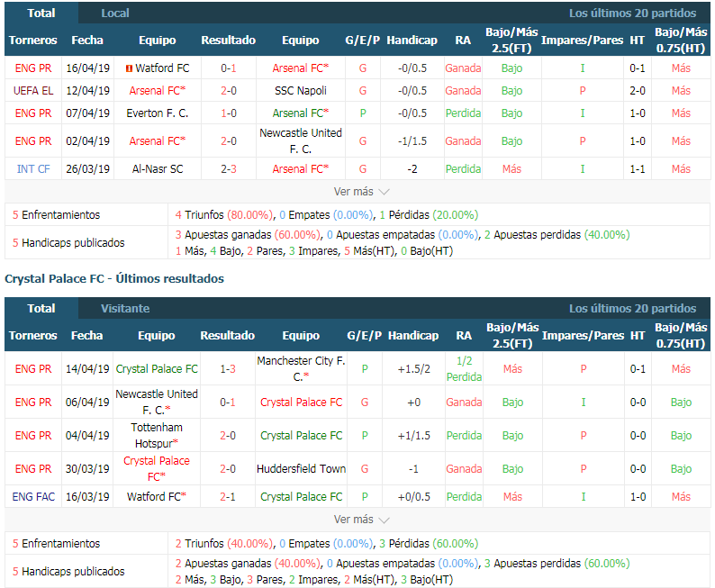The height and width of the screenshot is (588, 715).
Task: Click Arsenal FC* home team dated 12/04/19
Action: pyautogui.click(x=158, y=90)
